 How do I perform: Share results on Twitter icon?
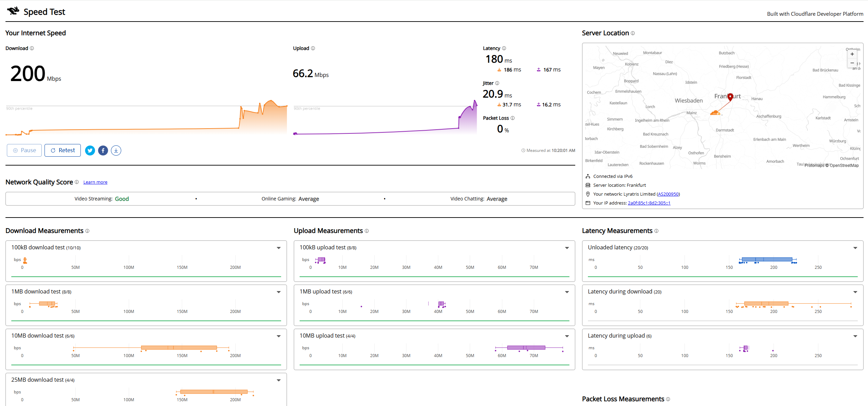(90, 150)
